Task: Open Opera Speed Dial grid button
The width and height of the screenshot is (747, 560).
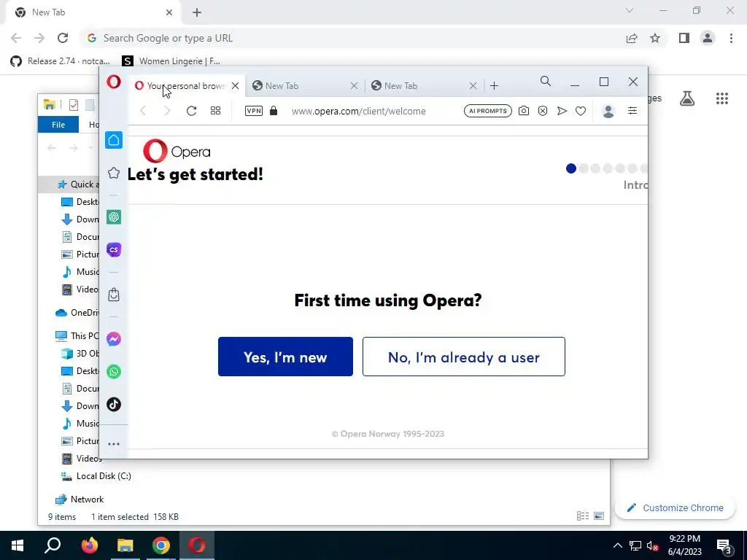Action: (x=215, y=111)
